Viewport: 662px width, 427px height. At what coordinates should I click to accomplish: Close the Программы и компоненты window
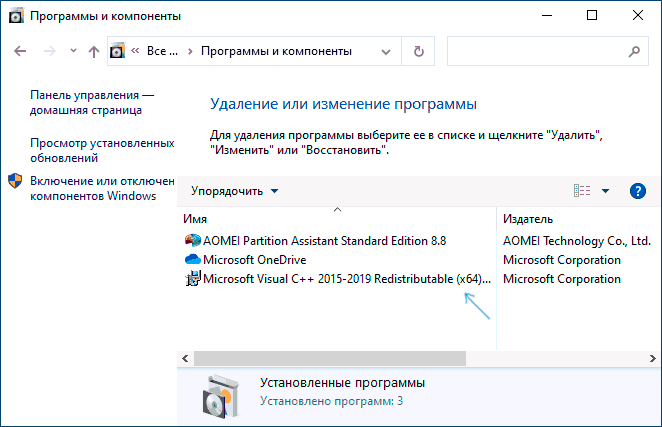pos(638,16)
